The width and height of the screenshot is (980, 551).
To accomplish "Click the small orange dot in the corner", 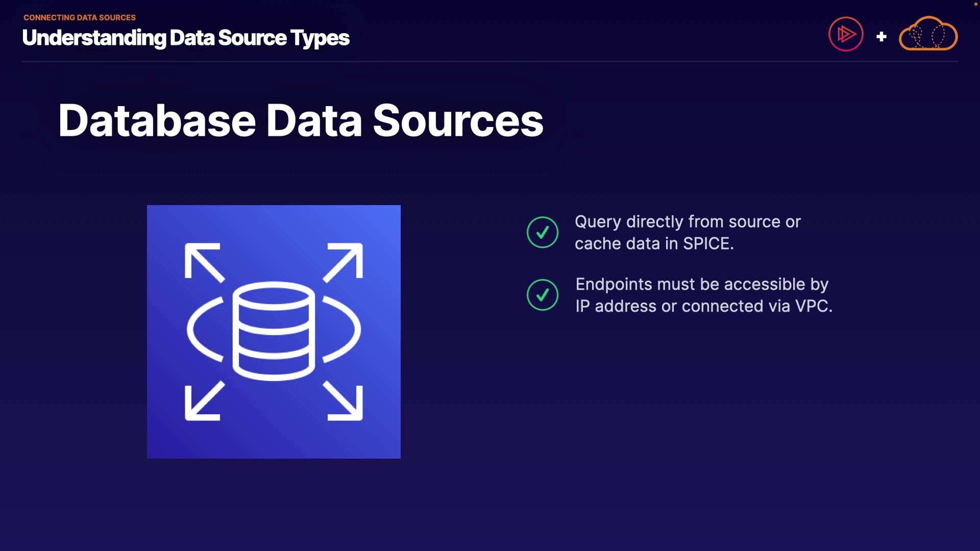I will [976, 4].
